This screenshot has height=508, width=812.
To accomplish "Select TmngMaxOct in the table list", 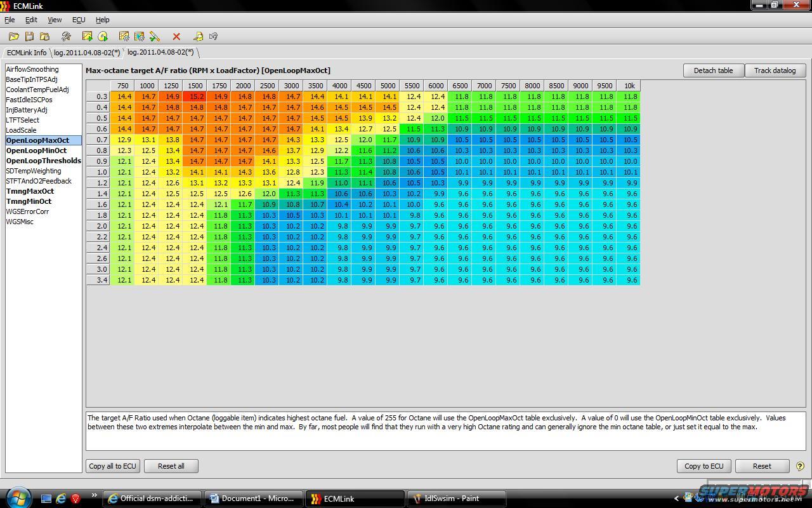I will click(x=30, y=191).
